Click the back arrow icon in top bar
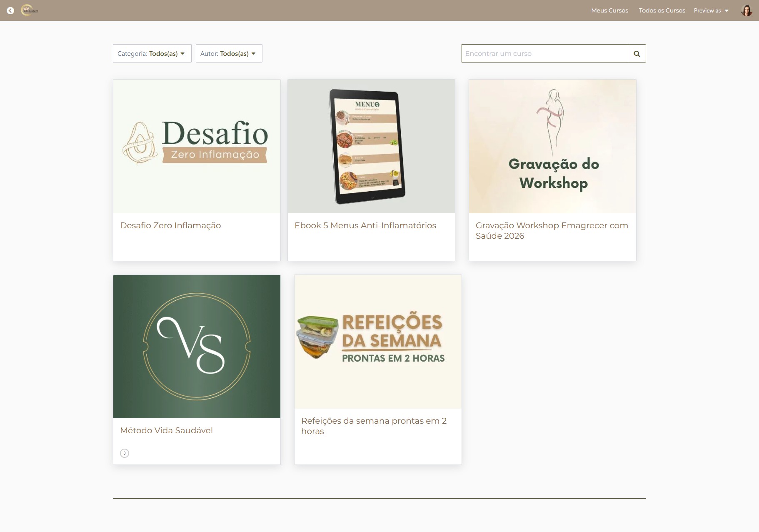This screenshot has width=759, height=532. tap(10, 10)
